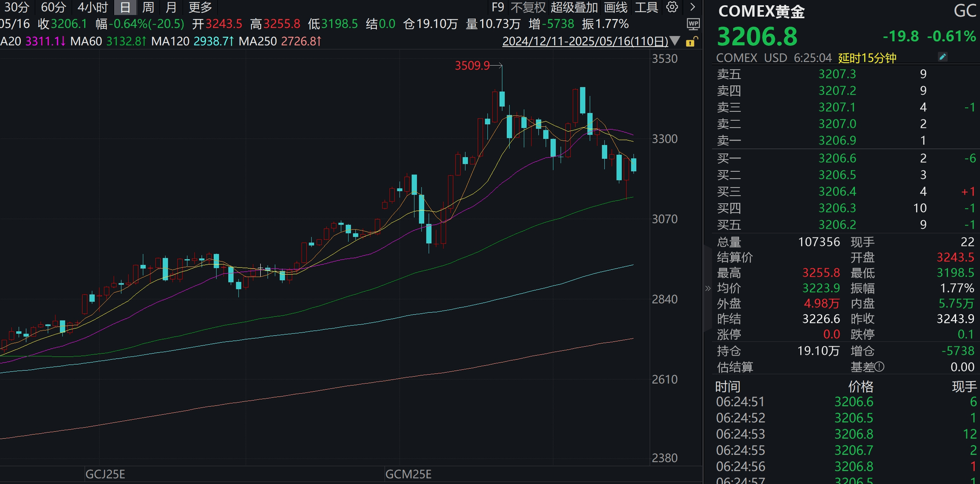Click the 3509.9 high price marker
Image resolution: width=980 pixels, height=484 pixels.
[472, 65]
